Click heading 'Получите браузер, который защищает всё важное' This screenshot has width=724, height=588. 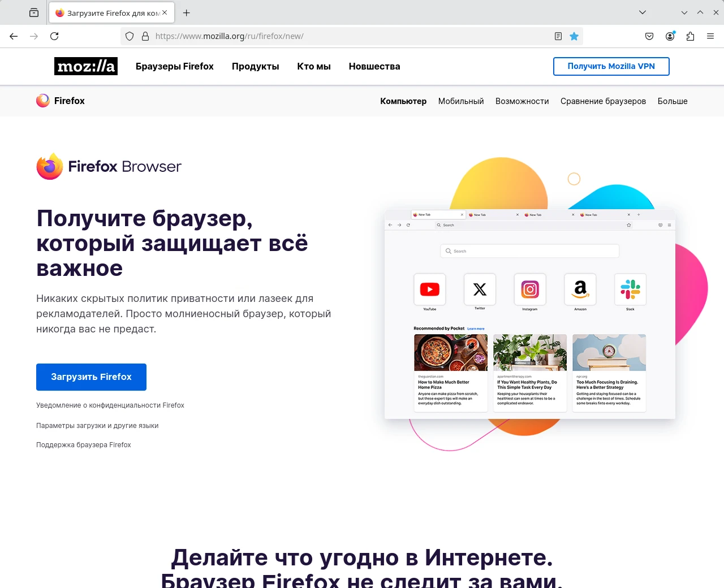coord(173,243)
